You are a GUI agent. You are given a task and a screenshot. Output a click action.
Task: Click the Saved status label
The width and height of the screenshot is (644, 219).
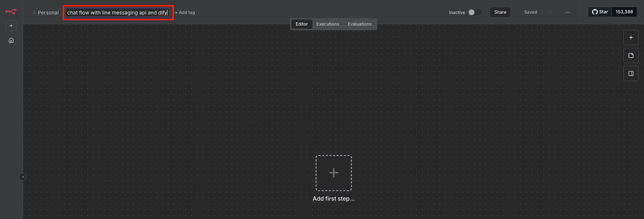pos(530,12)
